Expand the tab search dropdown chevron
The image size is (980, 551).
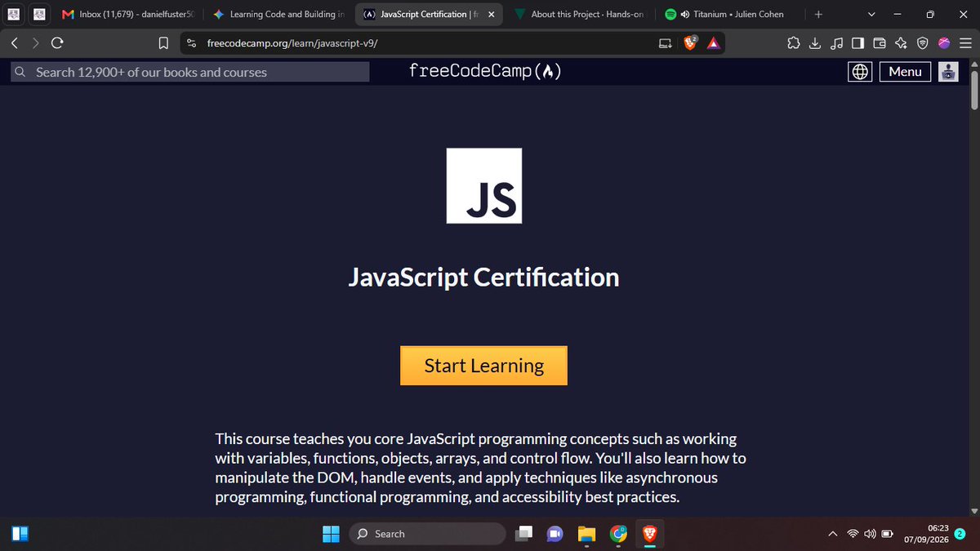[x=871, y=14]
